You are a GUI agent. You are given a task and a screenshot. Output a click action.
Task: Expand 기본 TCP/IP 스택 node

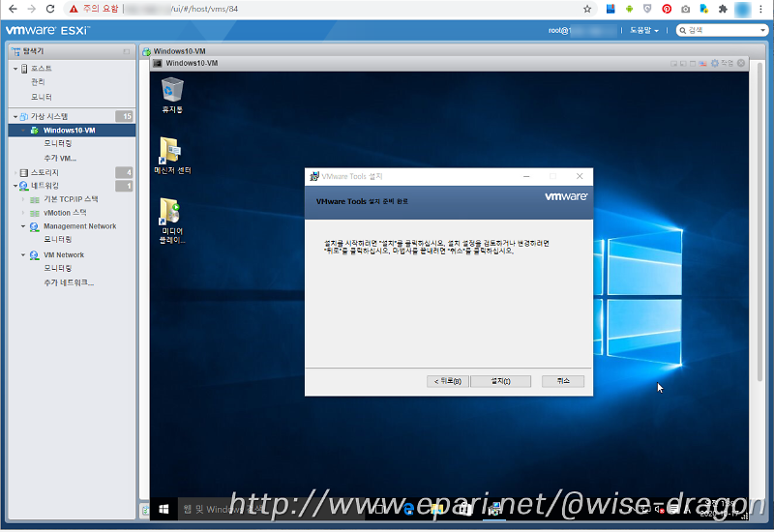[22, 199]
